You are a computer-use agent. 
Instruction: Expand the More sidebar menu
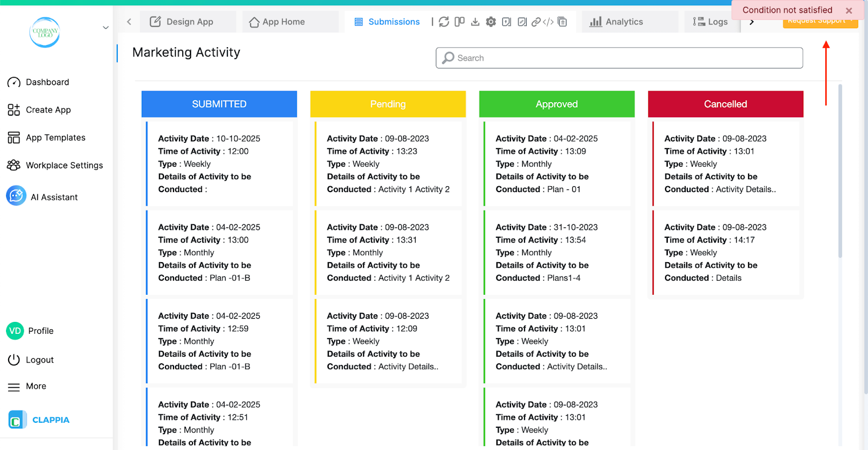pos(27,386)
